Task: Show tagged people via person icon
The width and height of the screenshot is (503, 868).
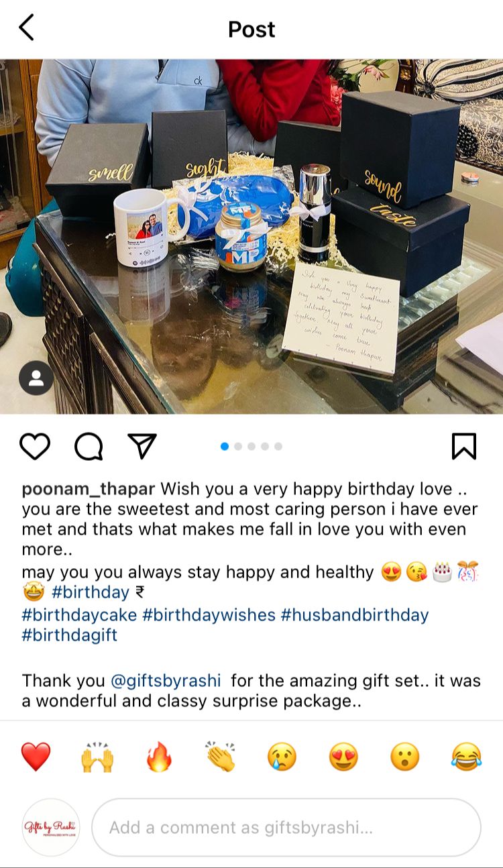Action: point(36,378)
